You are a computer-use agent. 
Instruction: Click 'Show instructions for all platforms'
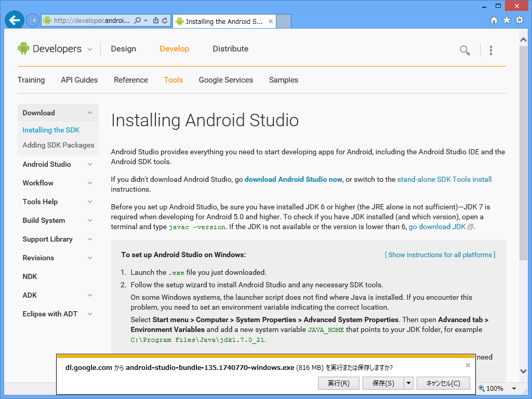(x=440, y=255)
